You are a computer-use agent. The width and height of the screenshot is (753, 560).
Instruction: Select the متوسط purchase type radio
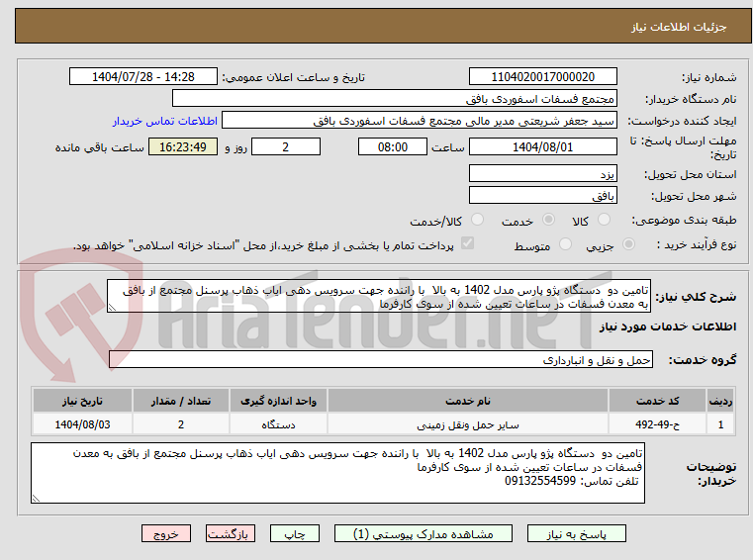coord(566,244)
